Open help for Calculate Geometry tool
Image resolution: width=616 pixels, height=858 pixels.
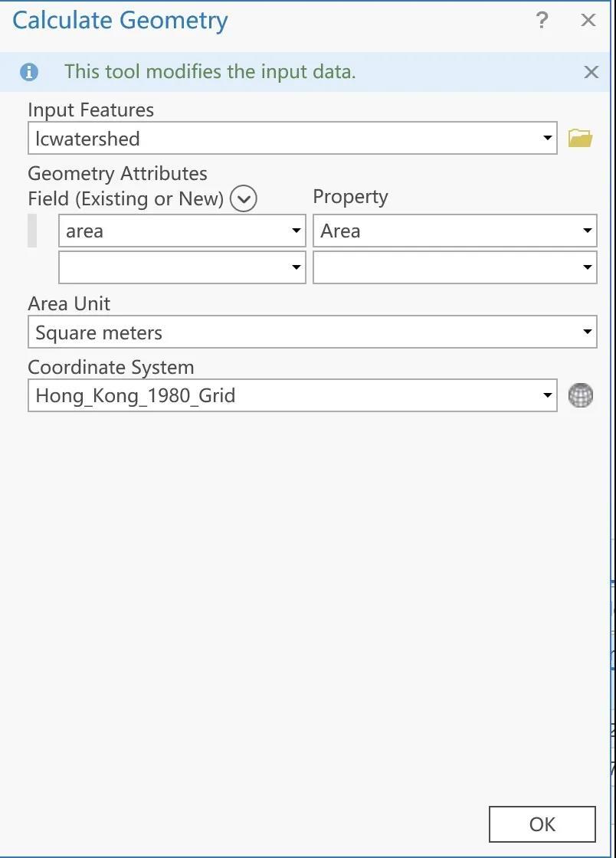(542, 20)
